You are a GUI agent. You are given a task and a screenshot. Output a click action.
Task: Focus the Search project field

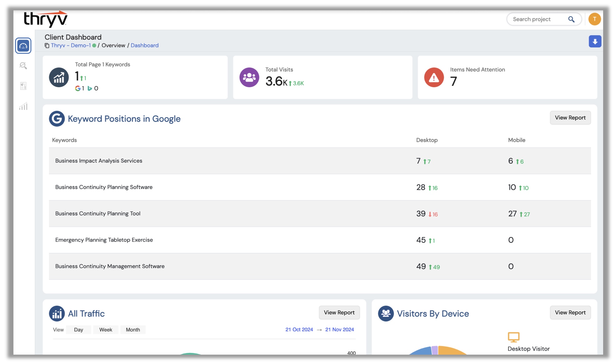(x=544, y=19)
